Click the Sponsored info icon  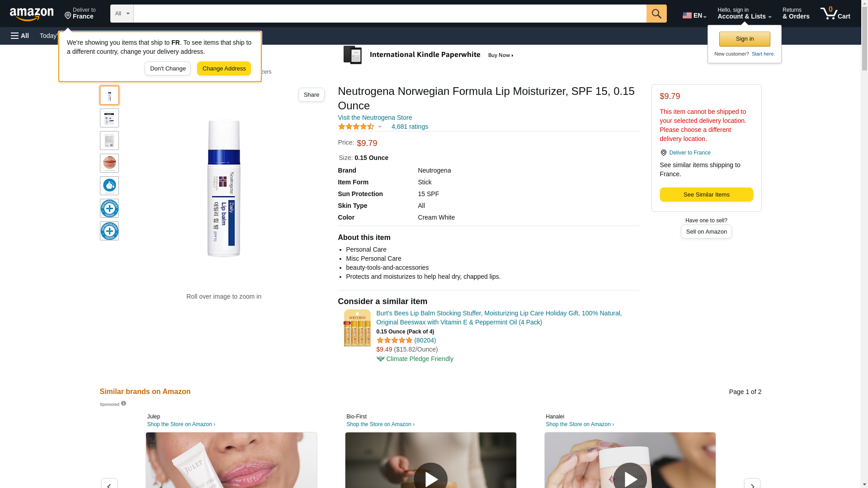click(123, 404)
